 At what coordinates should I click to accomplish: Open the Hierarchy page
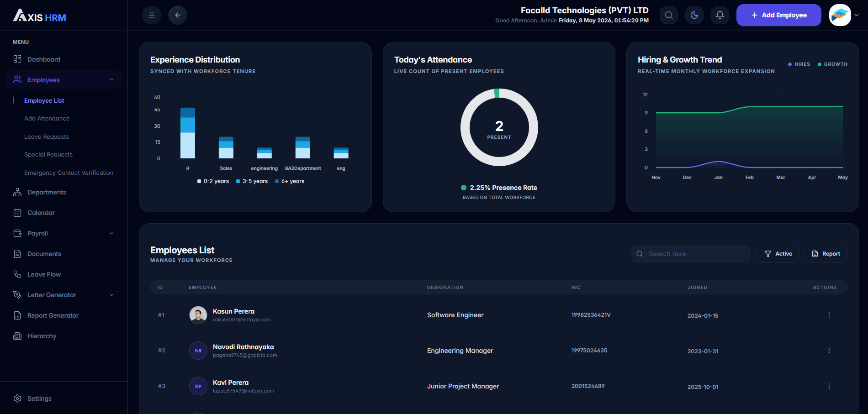42,336
